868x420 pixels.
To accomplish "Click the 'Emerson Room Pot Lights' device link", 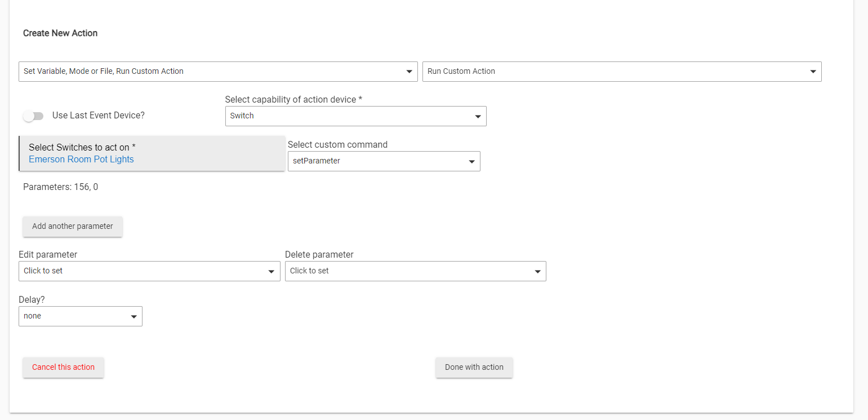I will (81, 160).
